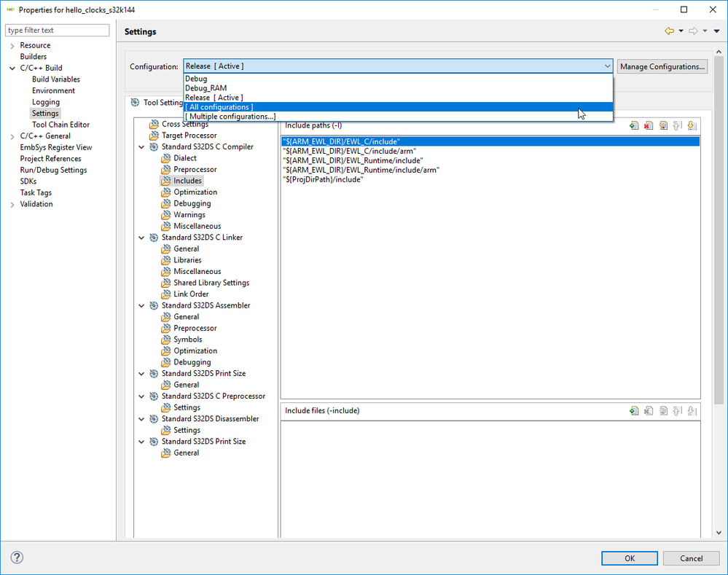Click Edit icon for Include paths
728x575 pixels.
pos(663,125)
